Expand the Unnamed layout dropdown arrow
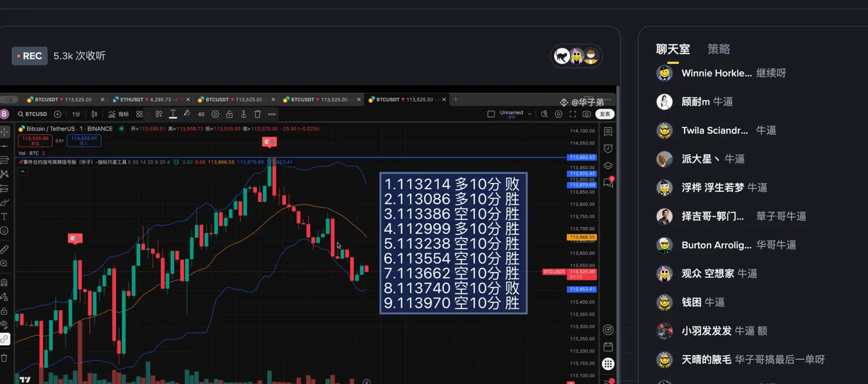The image size is (868, 384). pos(530,114)
